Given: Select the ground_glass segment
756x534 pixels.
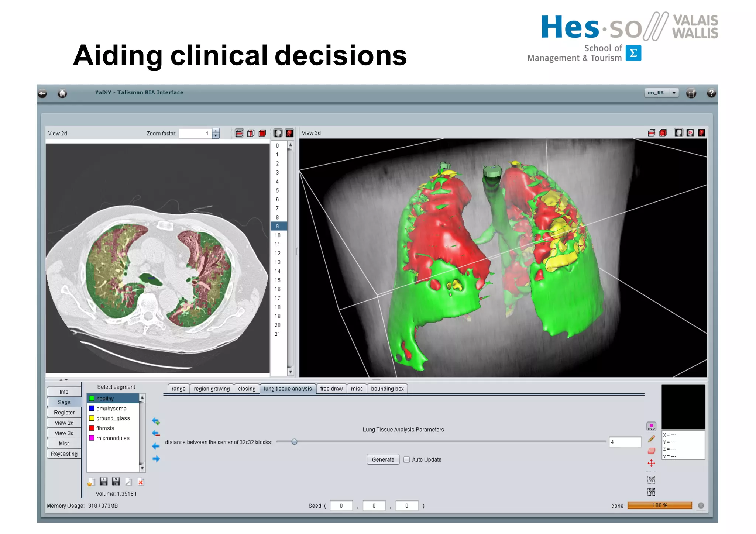Looking at the screenshot, I should pos(113,418).
